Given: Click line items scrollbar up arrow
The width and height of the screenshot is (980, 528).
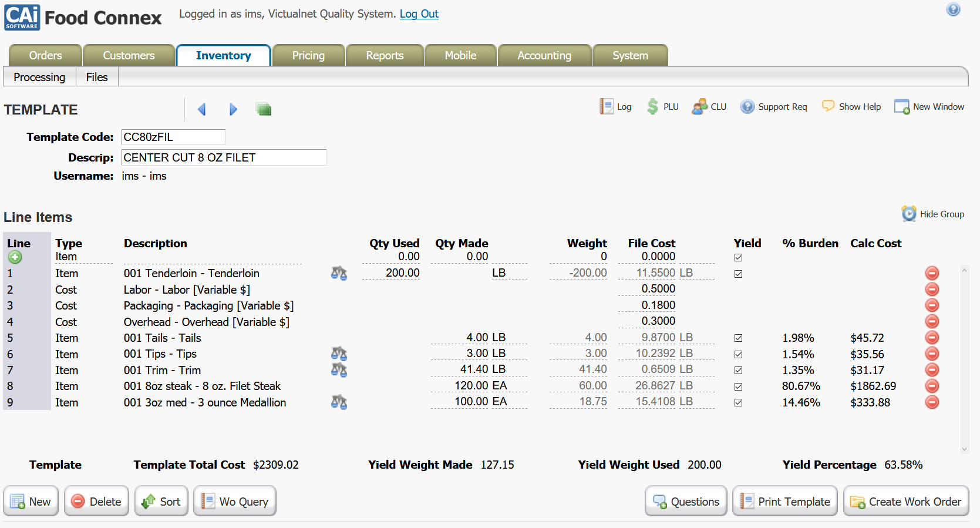Looking at the screenshot, I should point(964,270).
